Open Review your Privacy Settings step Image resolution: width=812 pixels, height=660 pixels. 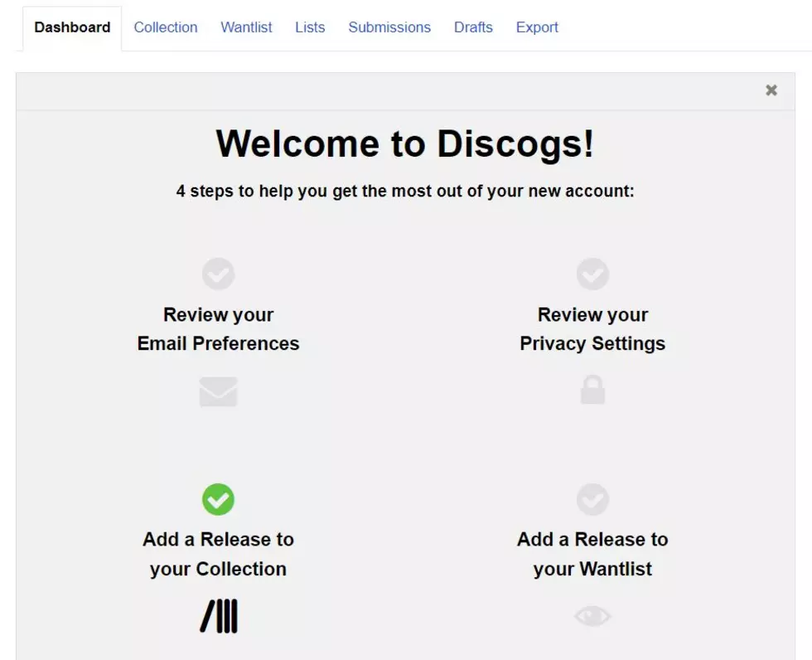coord(592,329)
